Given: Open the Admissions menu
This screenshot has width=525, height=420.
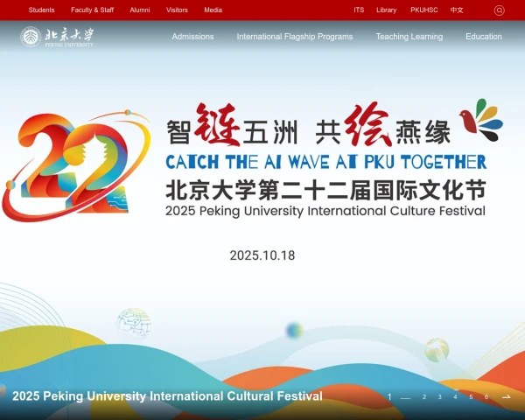Looking at the screenshot, I should click(x=192, y=37).
